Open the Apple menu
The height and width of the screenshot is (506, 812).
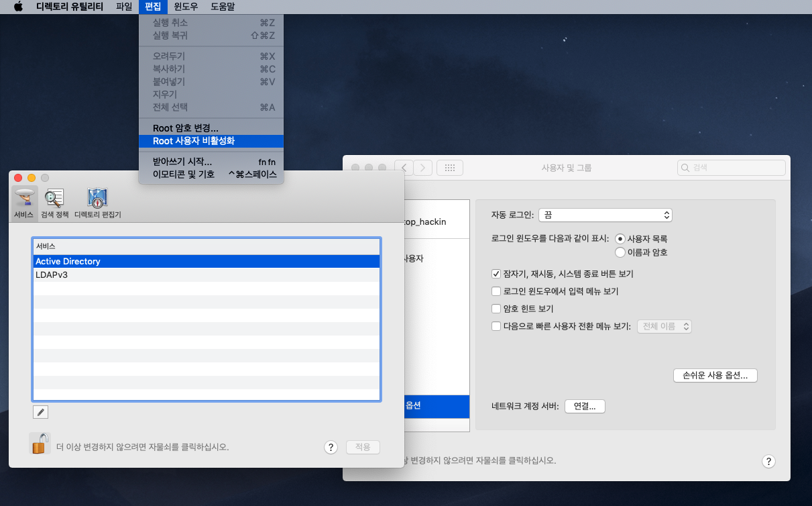pyautogui.click(x=18, y=7)
